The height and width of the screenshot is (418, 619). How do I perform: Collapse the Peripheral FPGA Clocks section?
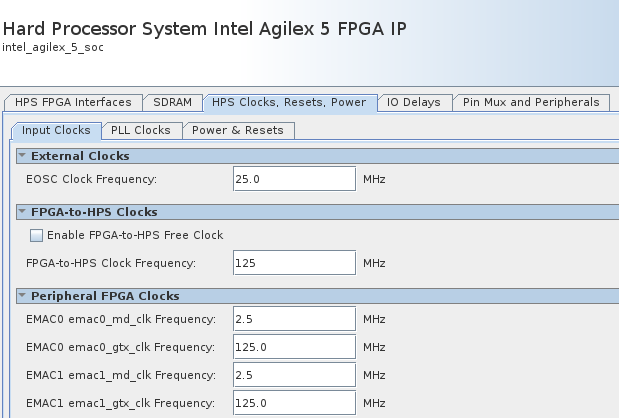(x=22, y=296)
